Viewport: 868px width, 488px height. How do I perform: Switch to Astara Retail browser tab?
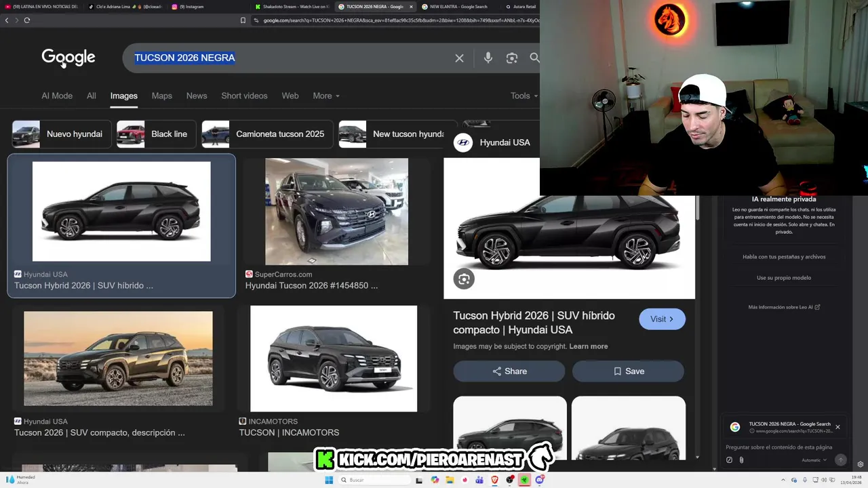tap(521, 7)
